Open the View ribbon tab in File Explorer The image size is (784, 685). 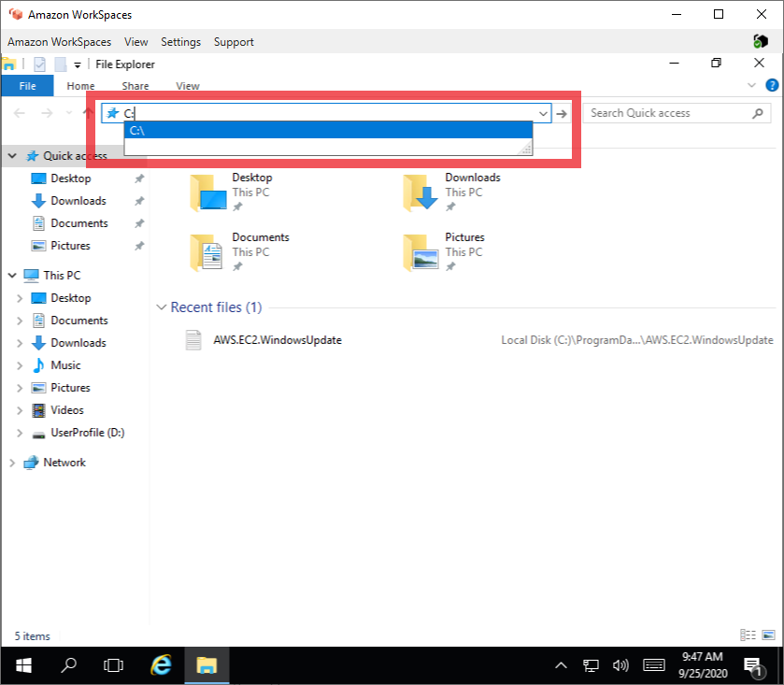188,86
